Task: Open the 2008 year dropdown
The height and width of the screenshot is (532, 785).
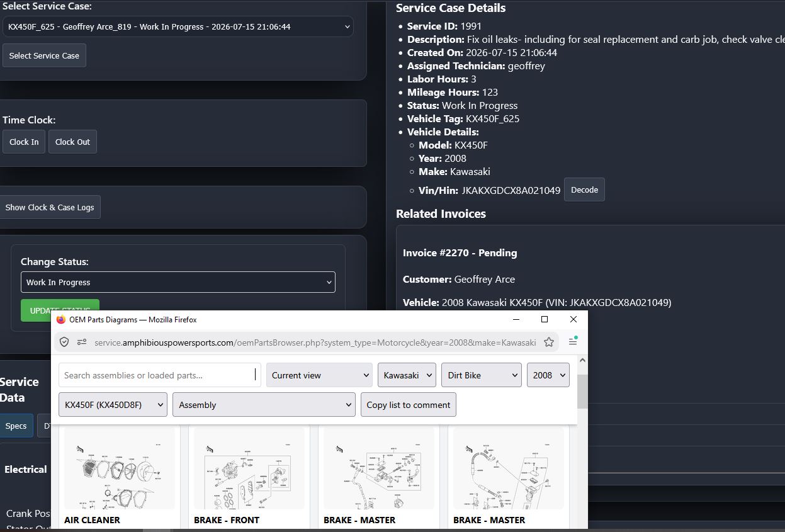Action: (x=548, y=375)
